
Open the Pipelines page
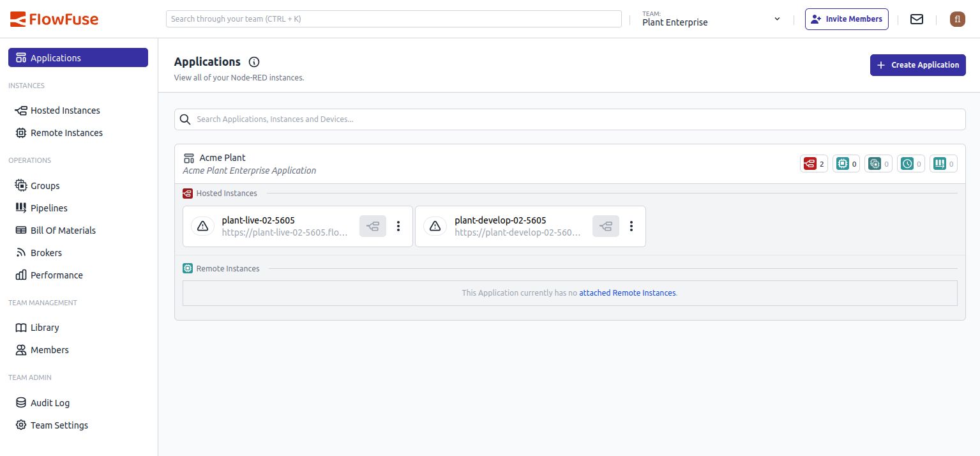49,208
